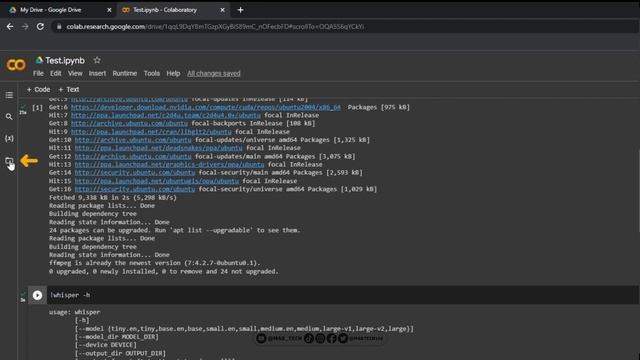Click the browser address bar URL

[x=215, y=27]
